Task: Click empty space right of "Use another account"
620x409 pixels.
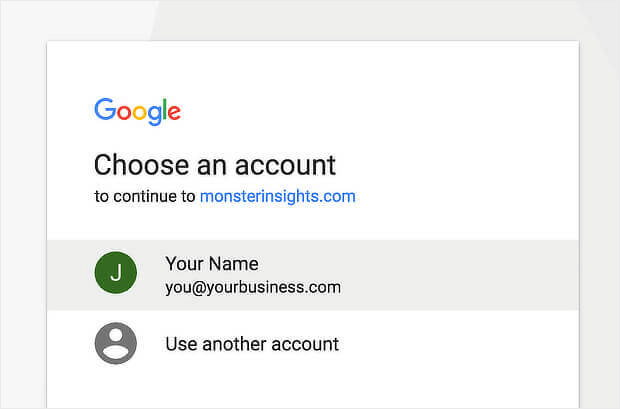Action: [x=460, y=344]
